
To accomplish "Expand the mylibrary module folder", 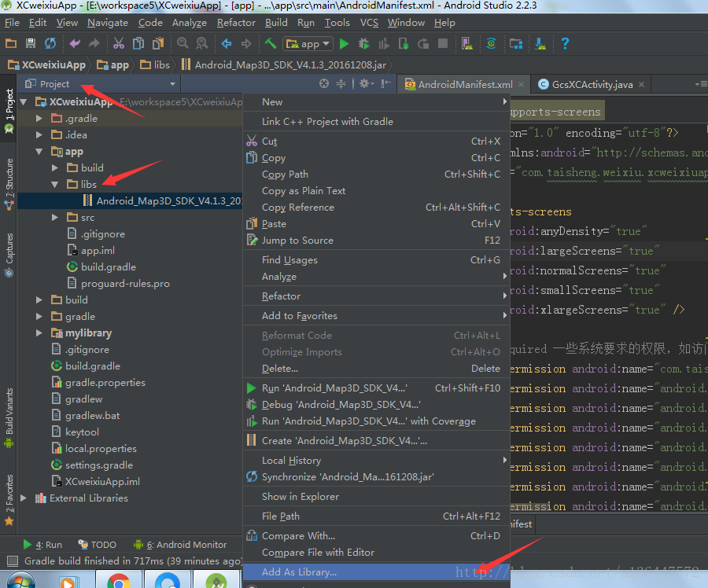I will coord(39,333).
